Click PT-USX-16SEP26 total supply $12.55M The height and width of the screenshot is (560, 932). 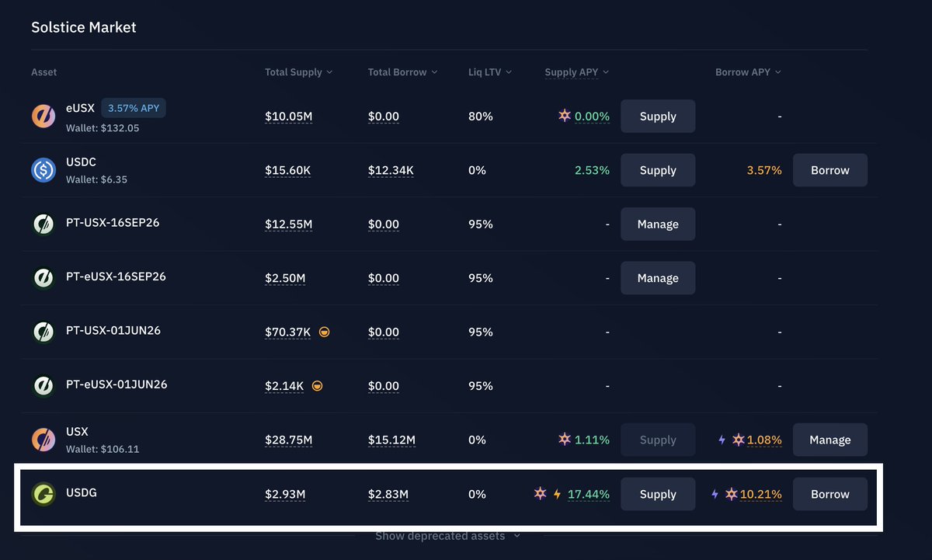(289, 224)
